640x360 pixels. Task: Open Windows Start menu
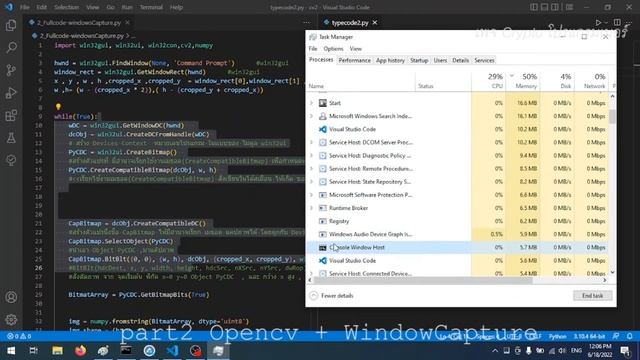pos(11,351)
